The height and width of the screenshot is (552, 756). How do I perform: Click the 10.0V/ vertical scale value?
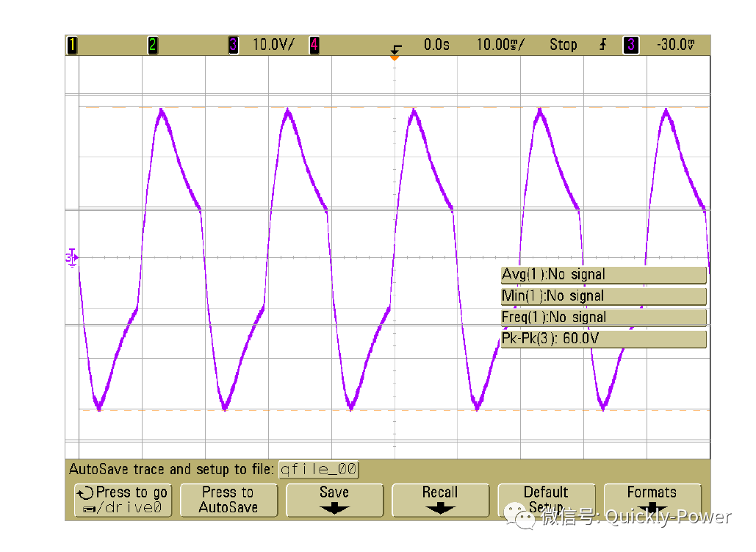click(273, 45)
